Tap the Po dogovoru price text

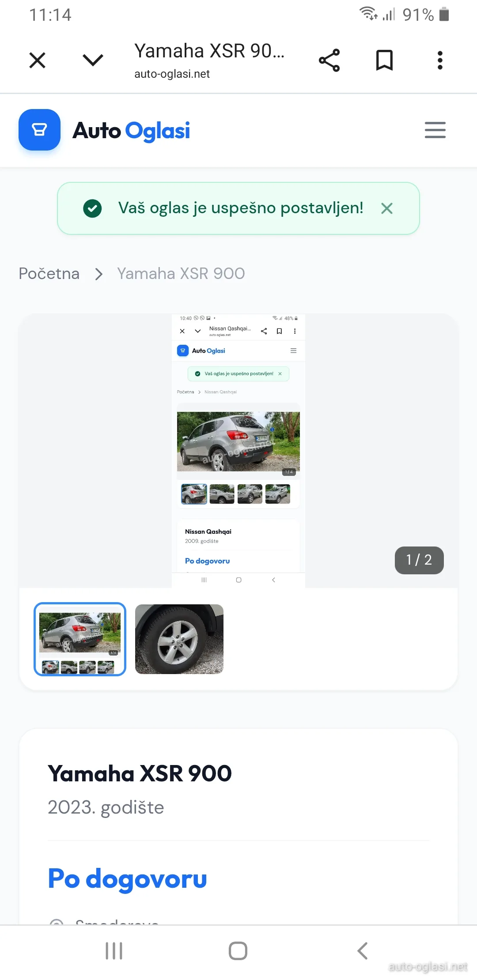pos(127,878)
